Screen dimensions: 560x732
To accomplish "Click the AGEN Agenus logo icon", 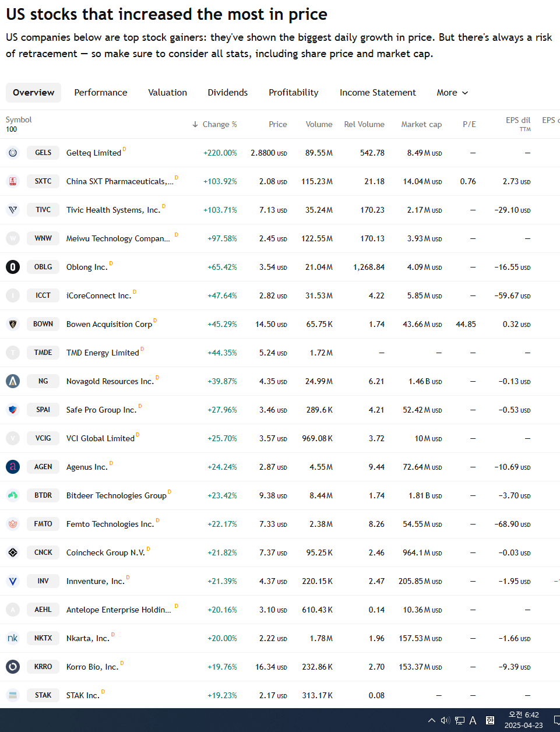I will click(13, 467).
